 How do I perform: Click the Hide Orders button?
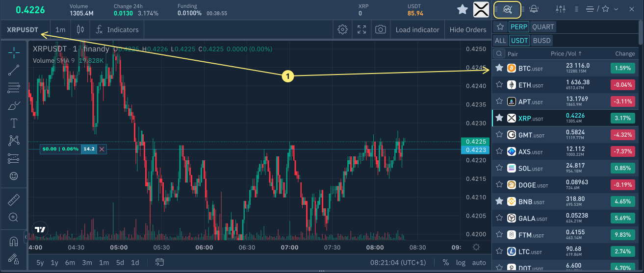pyautogui.click(x=467, y=29)
